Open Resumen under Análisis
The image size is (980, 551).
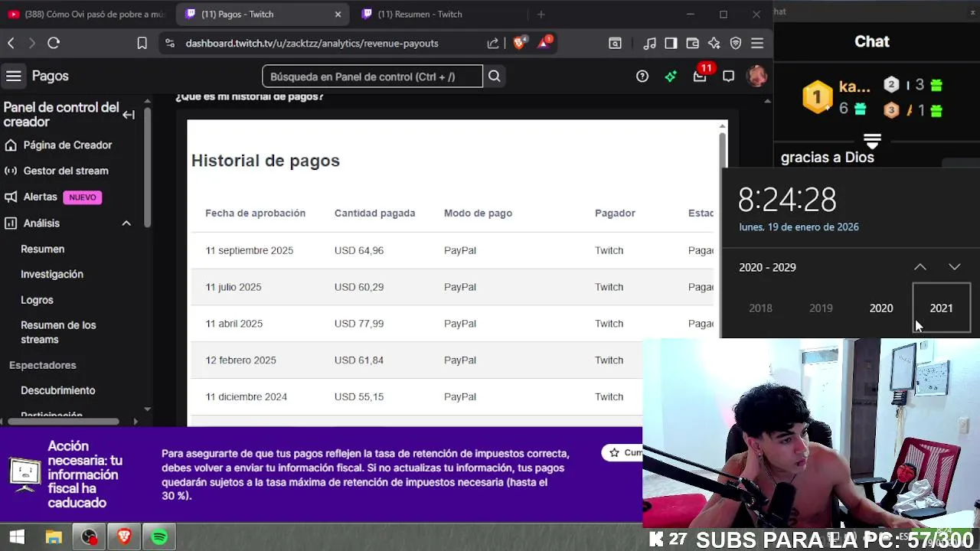tap(43, 249)
